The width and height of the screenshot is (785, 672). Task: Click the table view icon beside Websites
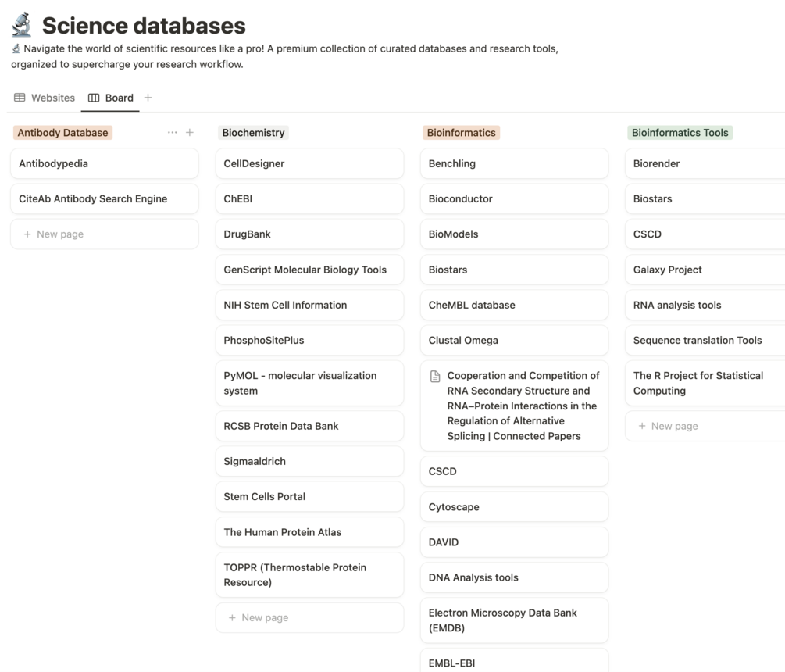click(x=18, y=97)
